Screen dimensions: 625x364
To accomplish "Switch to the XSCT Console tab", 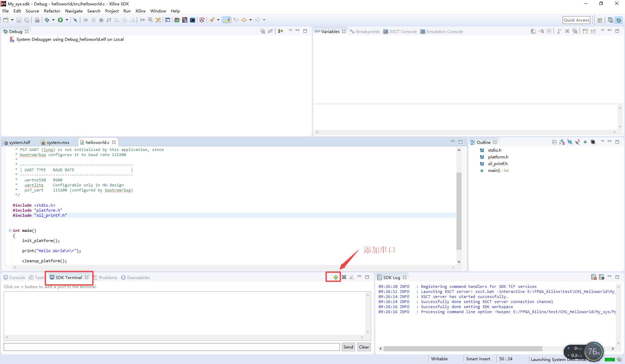I will click(400, 31).
